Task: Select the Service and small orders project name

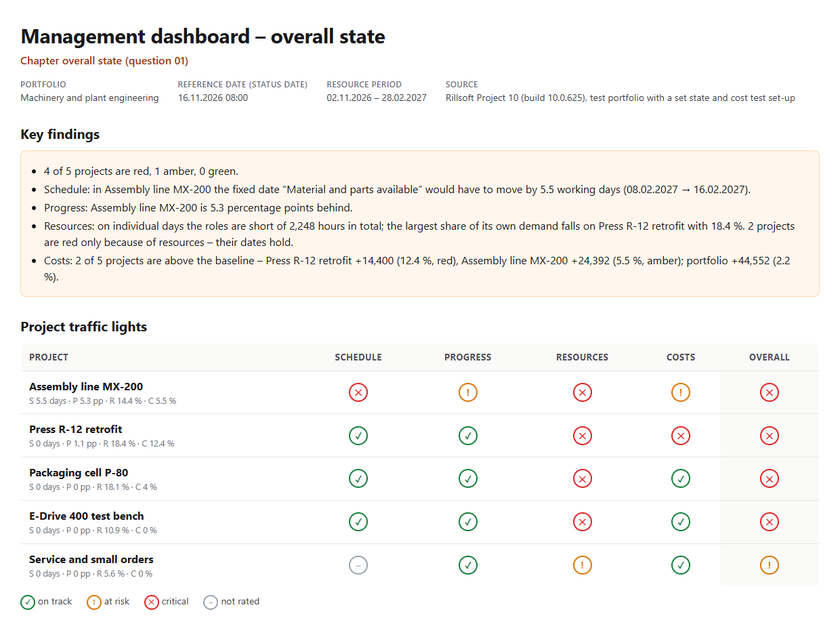Action: coord(91,560)
